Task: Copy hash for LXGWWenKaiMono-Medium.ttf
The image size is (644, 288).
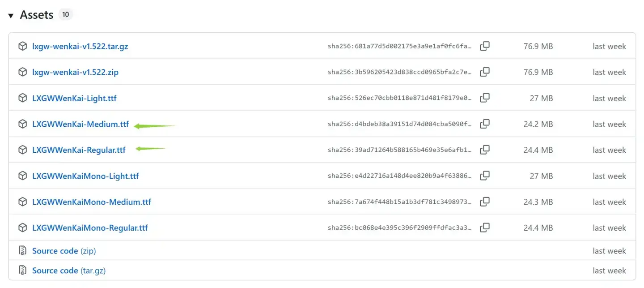Action: click(x=485, y=202)
